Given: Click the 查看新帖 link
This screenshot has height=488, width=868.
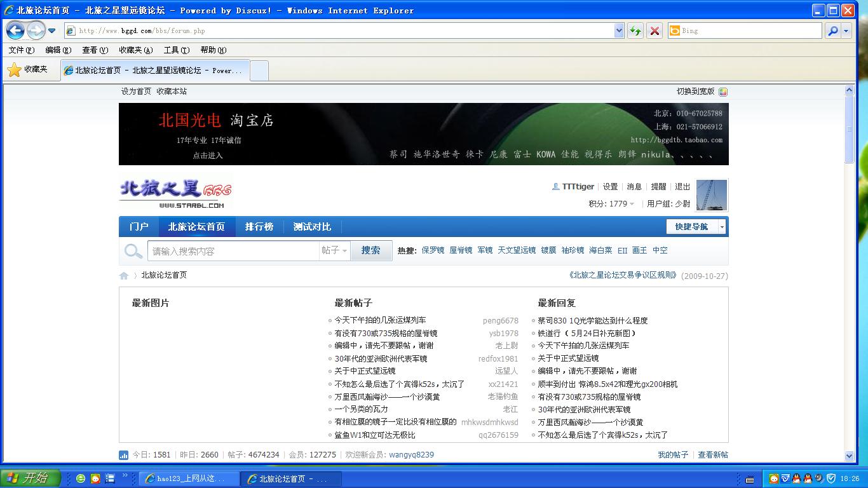Looking at the screenshot, I should coord(713,455).
